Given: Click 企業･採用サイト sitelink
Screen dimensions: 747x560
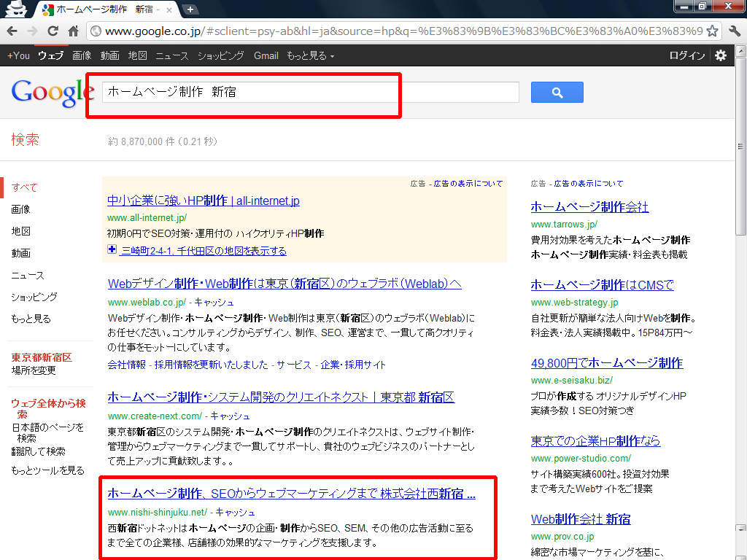Looking at the screenshot, I should (x=352, y=365).
